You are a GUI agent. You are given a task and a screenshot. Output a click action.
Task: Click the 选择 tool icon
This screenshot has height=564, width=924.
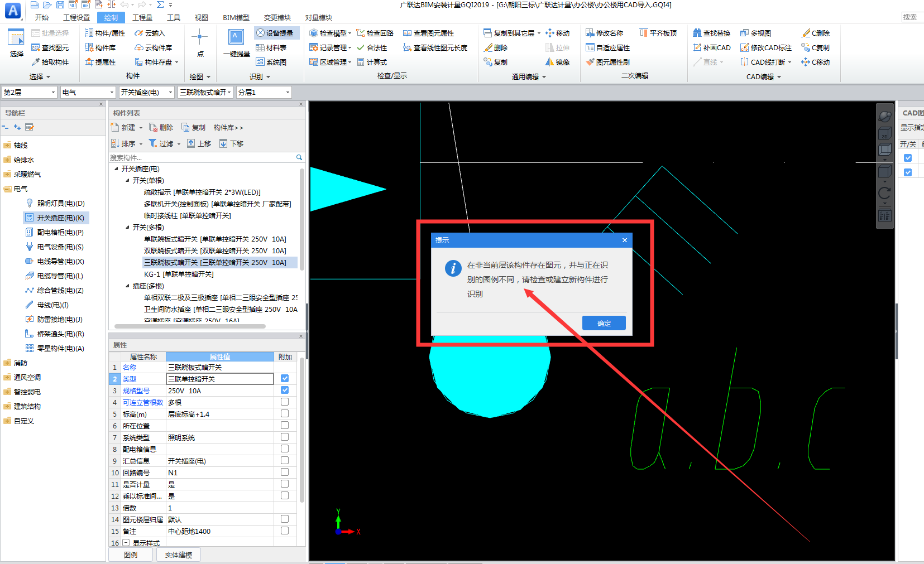16,44
